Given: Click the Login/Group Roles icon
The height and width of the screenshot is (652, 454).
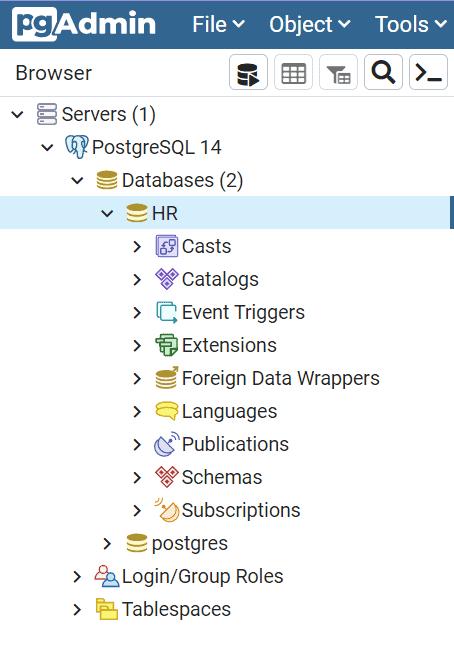Looking at the screenshot, I should coord(107,576).
